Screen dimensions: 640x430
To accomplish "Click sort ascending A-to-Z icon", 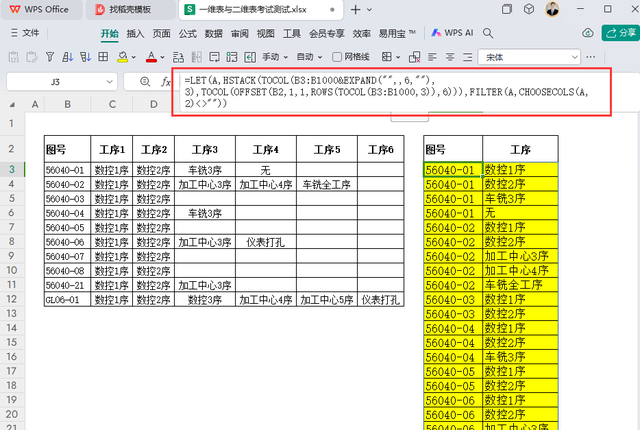I will (x=67, y=57).
